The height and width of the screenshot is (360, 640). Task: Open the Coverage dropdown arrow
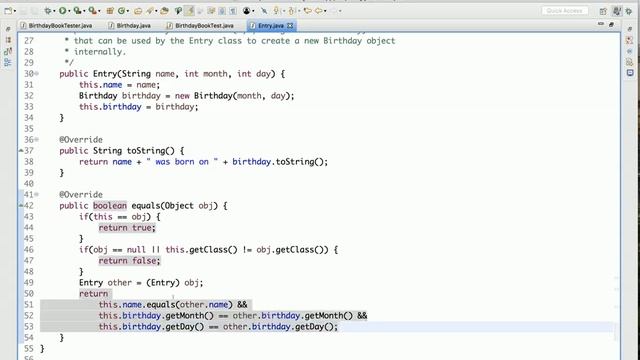[84, 11]
